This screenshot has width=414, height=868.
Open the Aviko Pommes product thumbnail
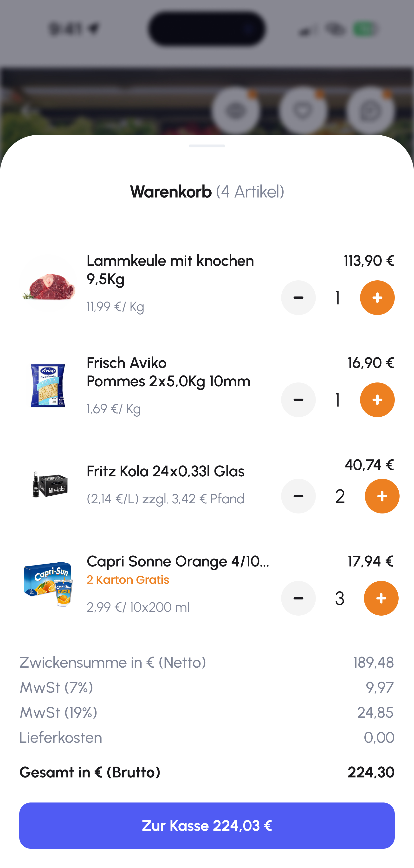coord(48,386)
